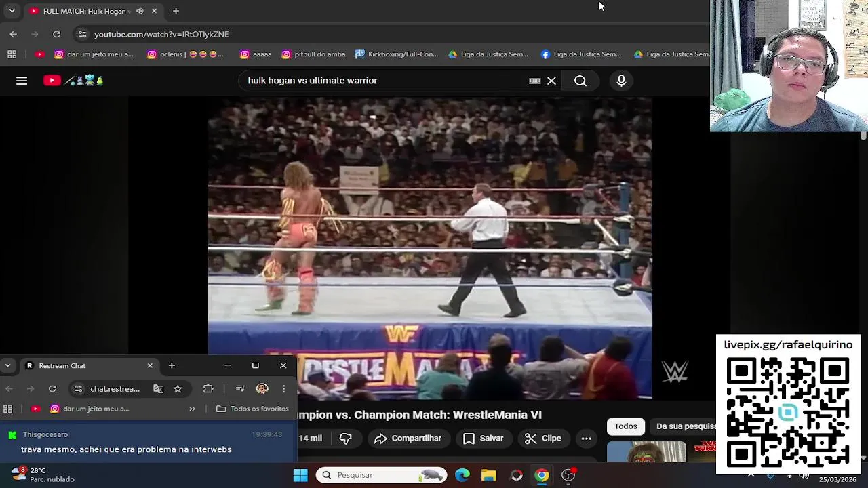Image resolution: width=868 pixels, height=488 pixels.
Task: Go back in the main browser window
Action: [x=13, y=34]
